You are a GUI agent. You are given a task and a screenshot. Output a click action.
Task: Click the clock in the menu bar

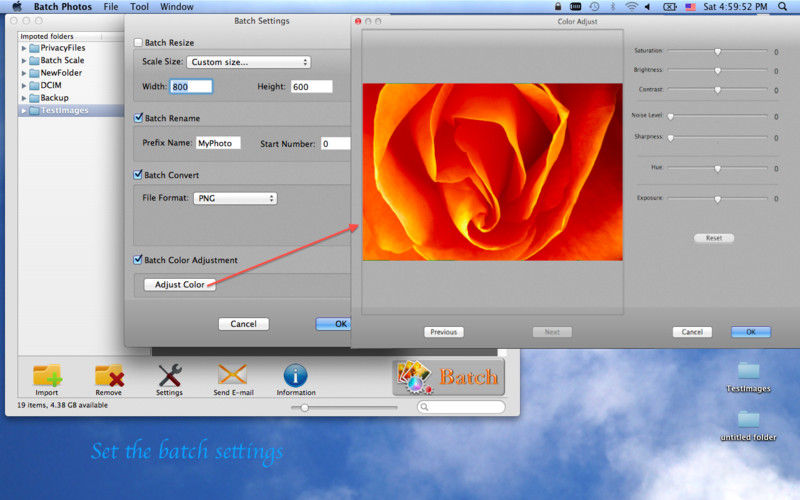pos(735,7)
